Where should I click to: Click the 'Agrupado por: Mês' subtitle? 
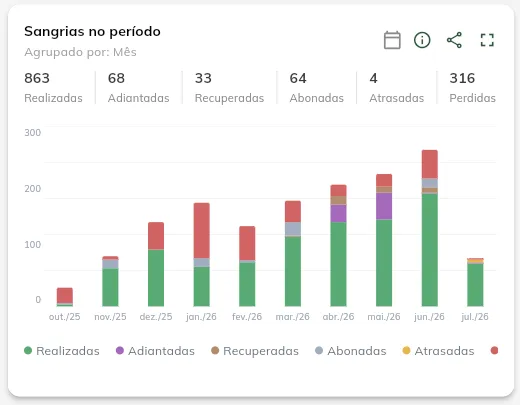pyautogui.click(x=80, y=52)
